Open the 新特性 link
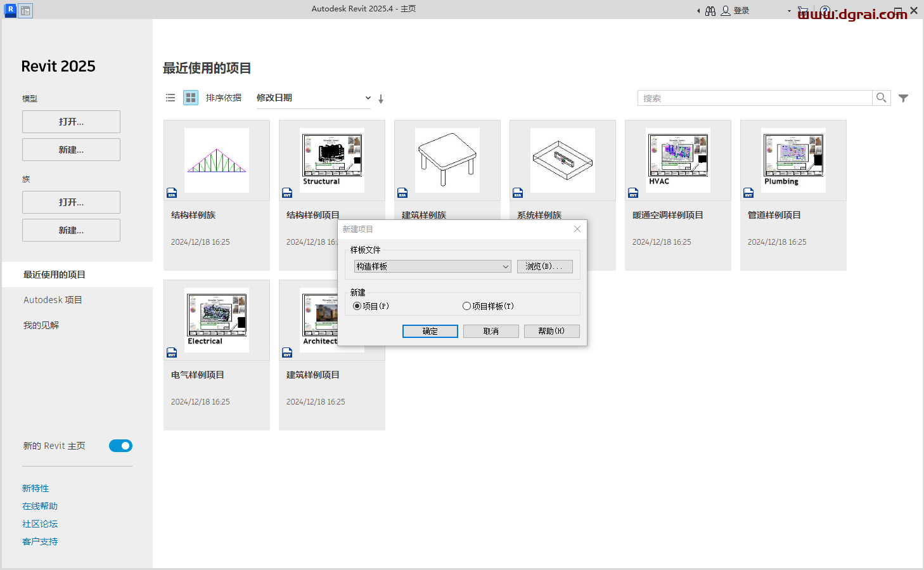 35,488
